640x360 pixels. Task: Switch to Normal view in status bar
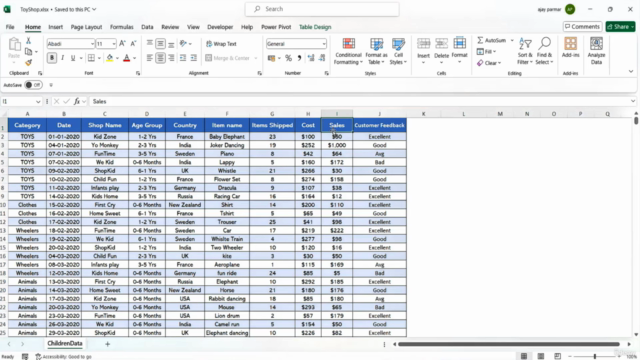click(x=524, y=356)
